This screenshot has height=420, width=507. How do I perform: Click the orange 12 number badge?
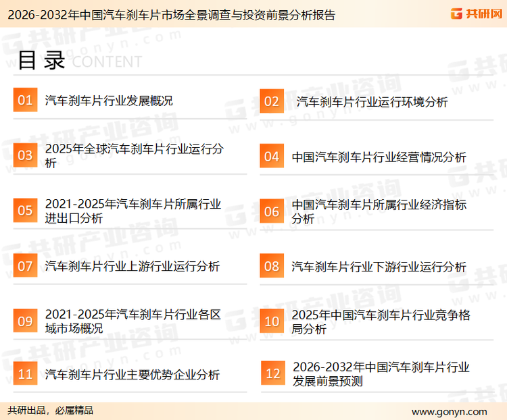273,373
